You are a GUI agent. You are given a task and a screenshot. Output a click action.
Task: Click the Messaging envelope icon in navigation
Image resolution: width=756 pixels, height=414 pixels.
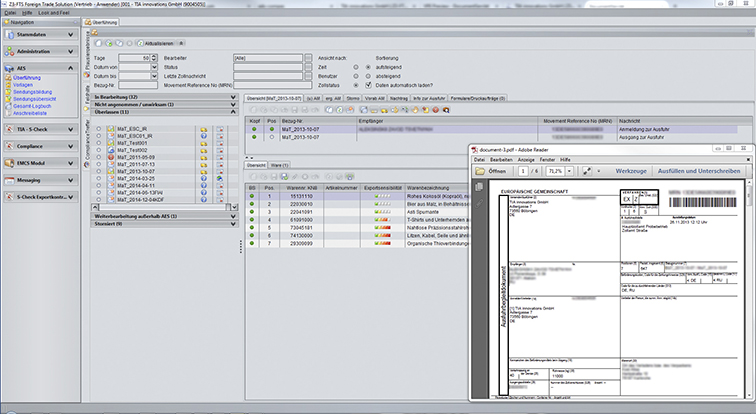coord(10,180)
